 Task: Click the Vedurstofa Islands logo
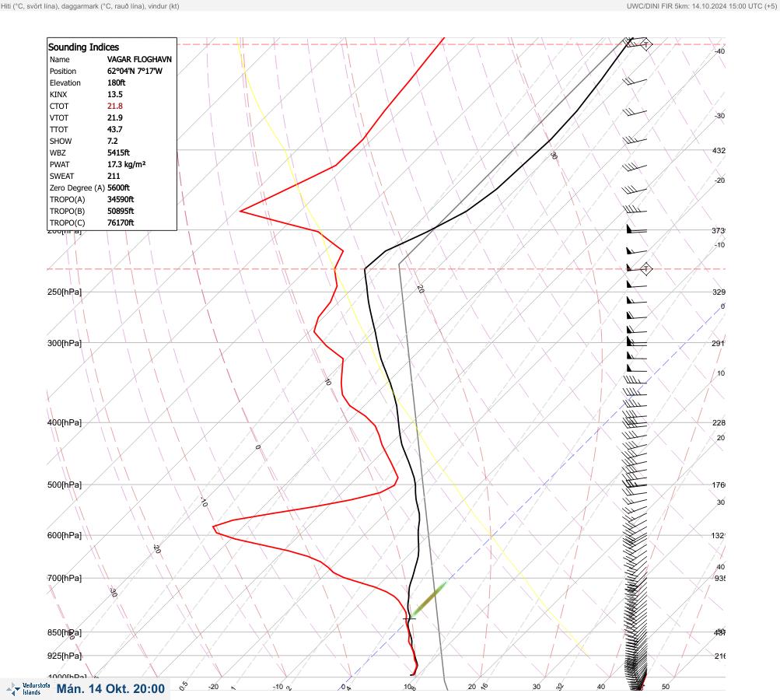(x=28, y=689)
